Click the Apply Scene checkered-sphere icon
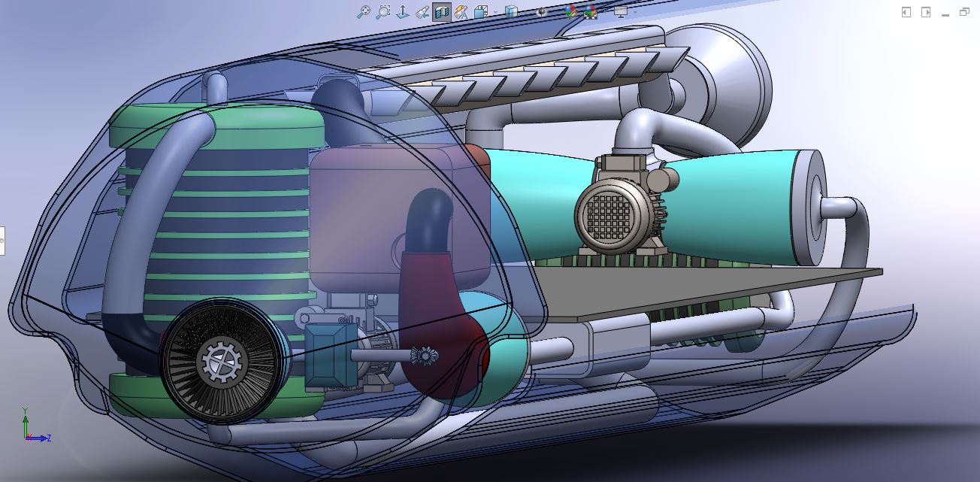 [591, 12]
